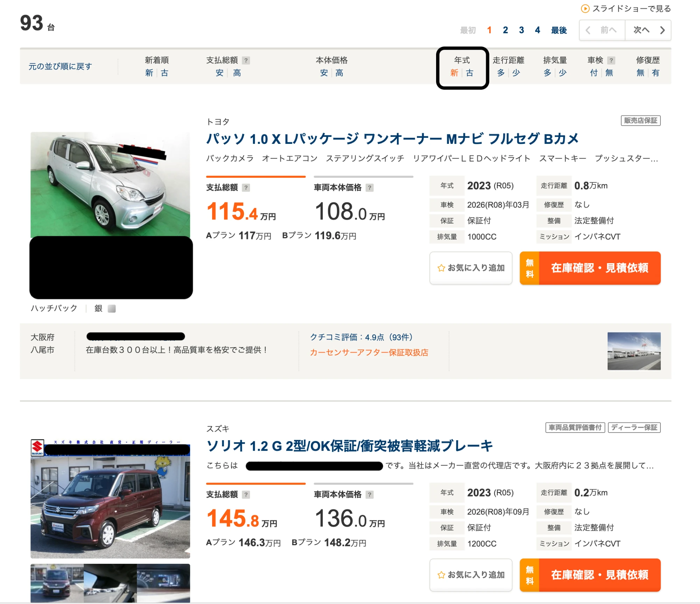This screenshot has height=604, width=700.
Task: Go to page 2 of results
Action: point(505,30)
